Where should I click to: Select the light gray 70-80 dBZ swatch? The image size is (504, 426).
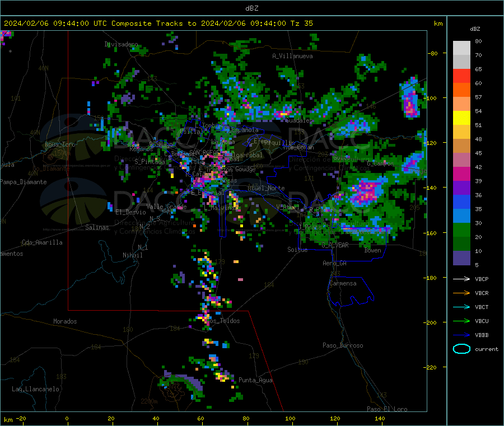pyautogui.click(x=461, y=48)
